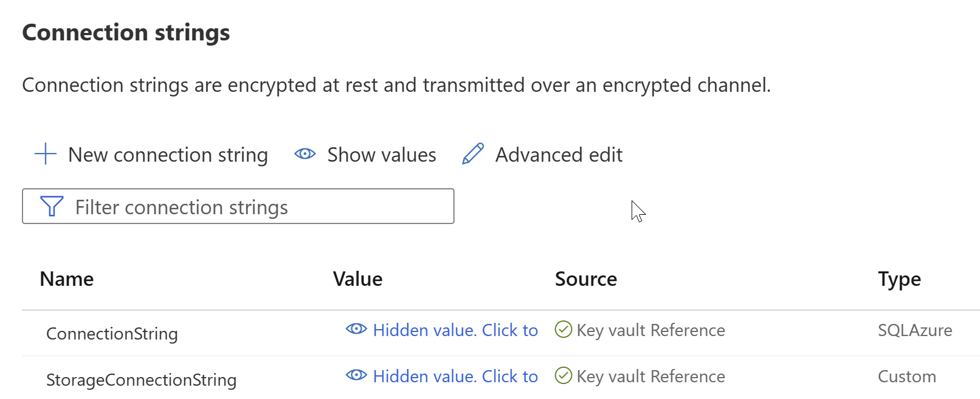Click green checkmark icon in StorageConnectionString row
This screenshot has height=399, width=980.
563,375
